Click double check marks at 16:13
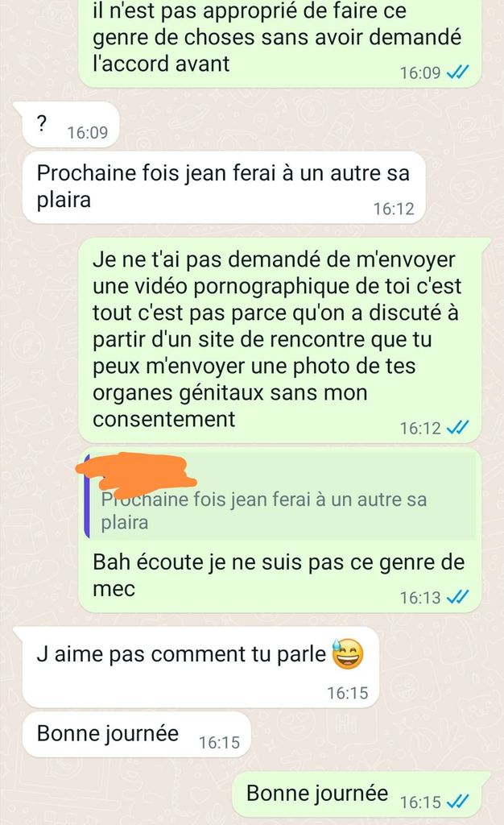504x825 pixels. coord(457,597)
